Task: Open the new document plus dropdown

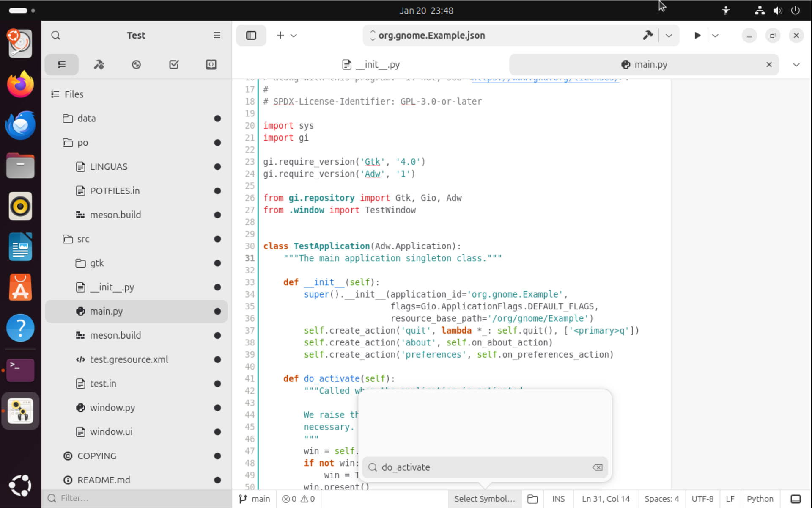Action: click(287, 36)
